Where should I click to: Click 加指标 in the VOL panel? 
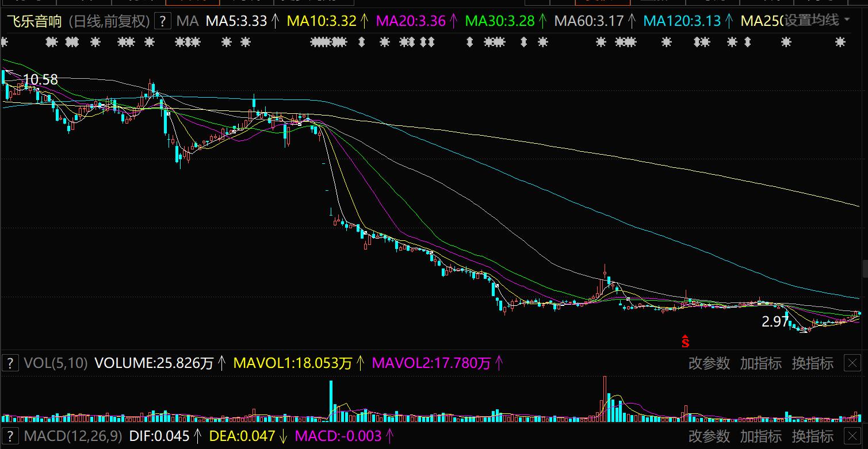click(760, 363)
